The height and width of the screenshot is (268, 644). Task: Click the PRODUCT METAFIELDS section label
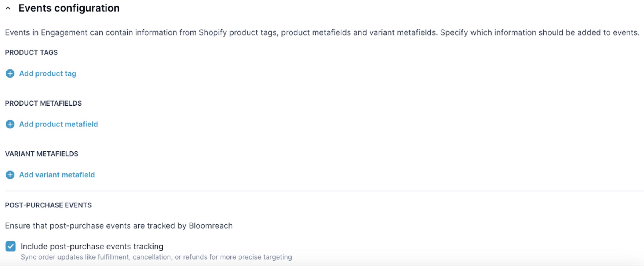coord(43,103)
